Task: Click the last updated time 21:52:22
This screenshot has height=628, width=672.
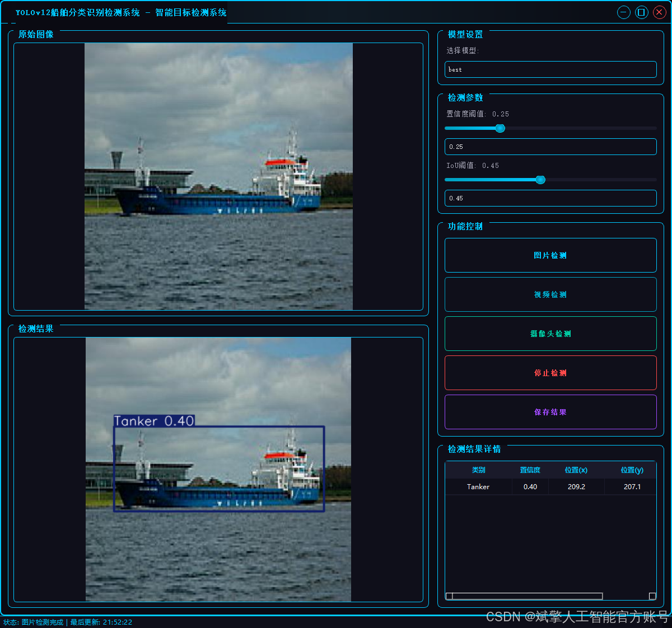Action: (x=118, y=622)
